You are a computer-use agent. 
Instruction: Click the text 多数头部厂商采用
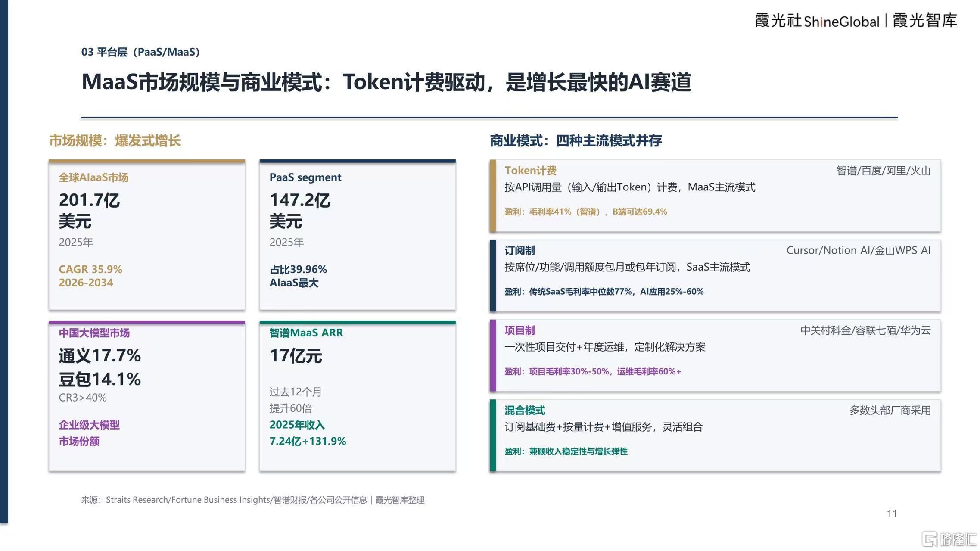pos(890,411)
